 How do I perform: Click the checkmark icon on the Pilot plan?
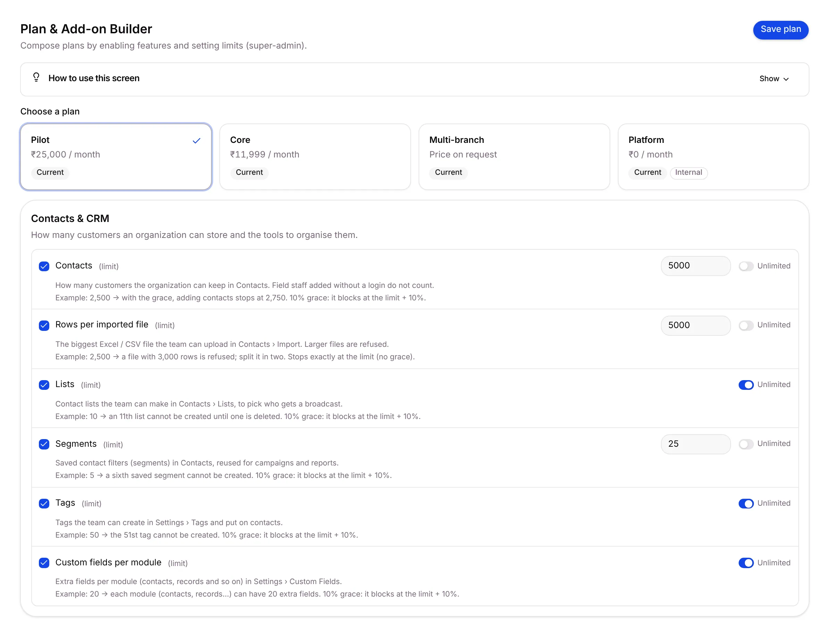coord(196,141)
